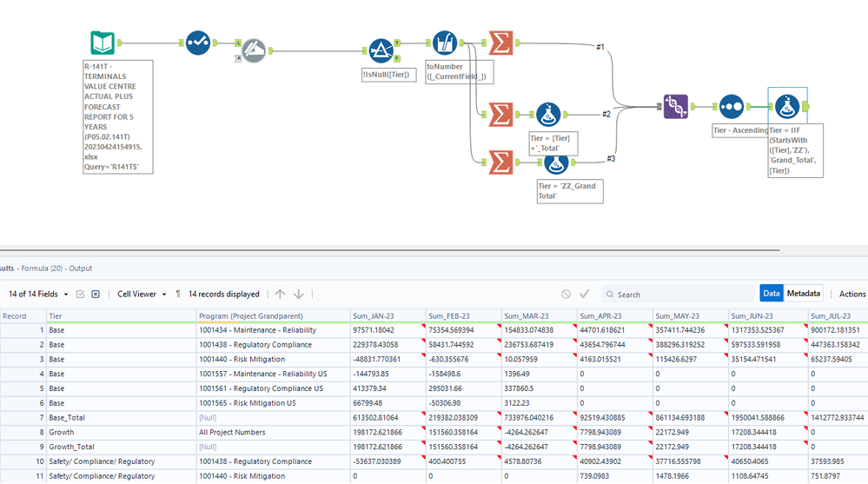Image resolution: width=868 pixels, height=484 pixels.
Task: Open the Multi-Field Formula toNumber tool
Action: pos(445,43)
